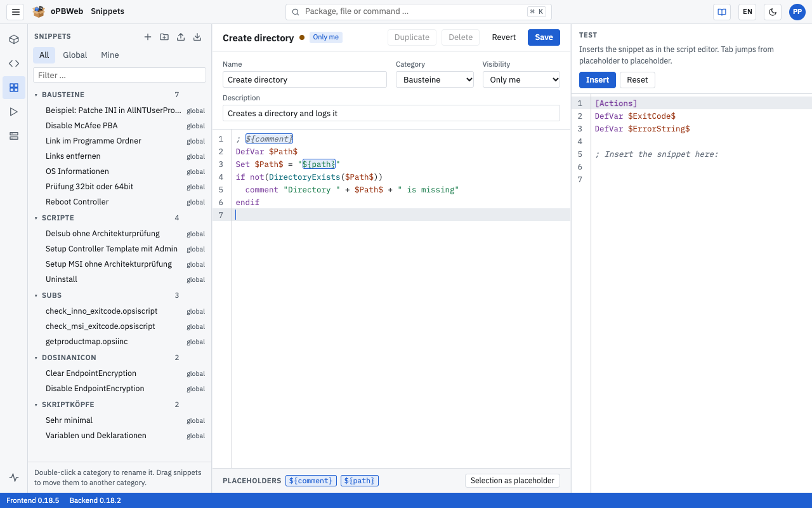Toggle dark mode with the moon icon
The height and width of the screenshot is (508, 812).
pyautogui.click(x=773, y=11)
